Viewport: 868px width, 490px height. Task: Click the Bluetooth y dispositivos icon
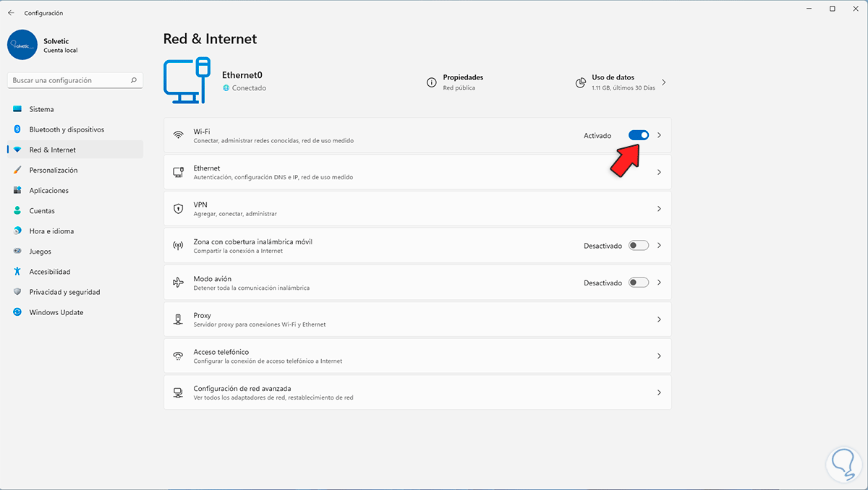(x=17, y=129)
